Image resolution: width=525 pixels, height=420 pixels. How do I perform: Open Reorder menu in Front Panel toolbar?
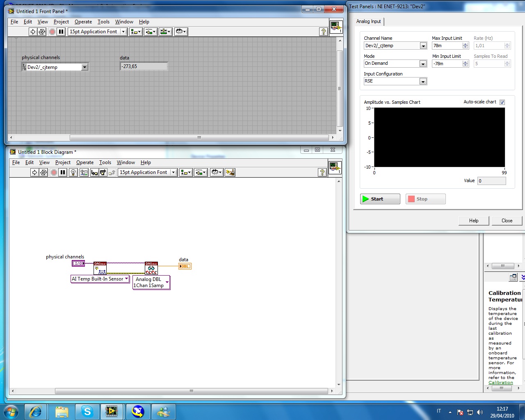180,32
